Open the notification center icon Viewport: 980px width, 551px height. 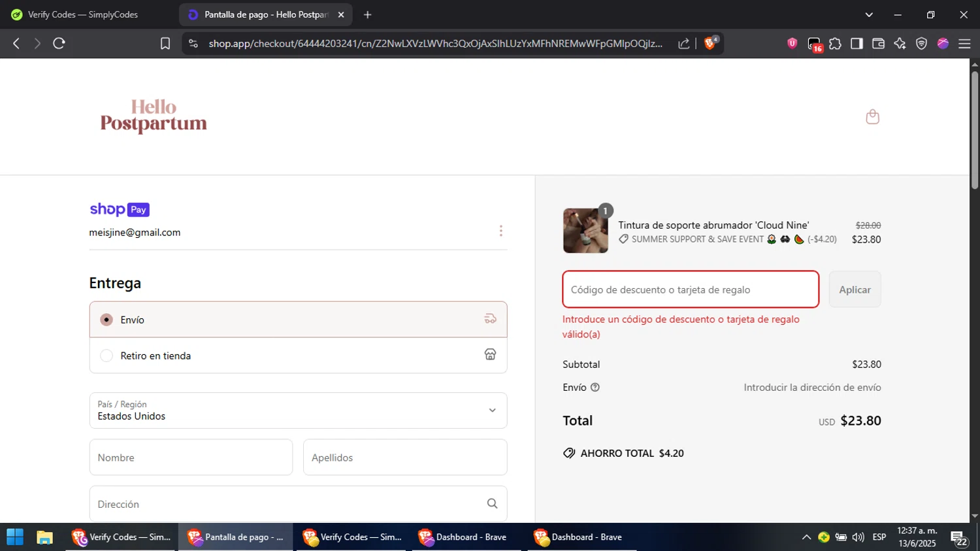click(959, 539)
